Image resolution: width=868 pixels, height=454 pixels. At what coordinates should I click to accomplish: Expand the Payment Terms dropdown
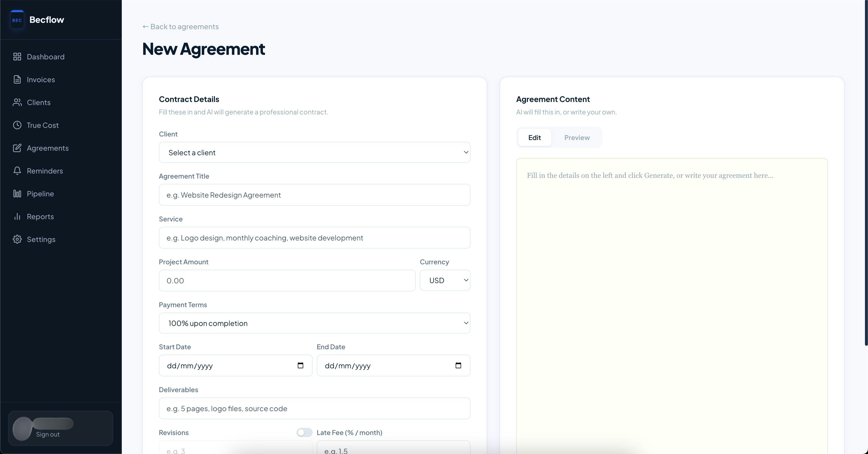(x=314, y=323)
